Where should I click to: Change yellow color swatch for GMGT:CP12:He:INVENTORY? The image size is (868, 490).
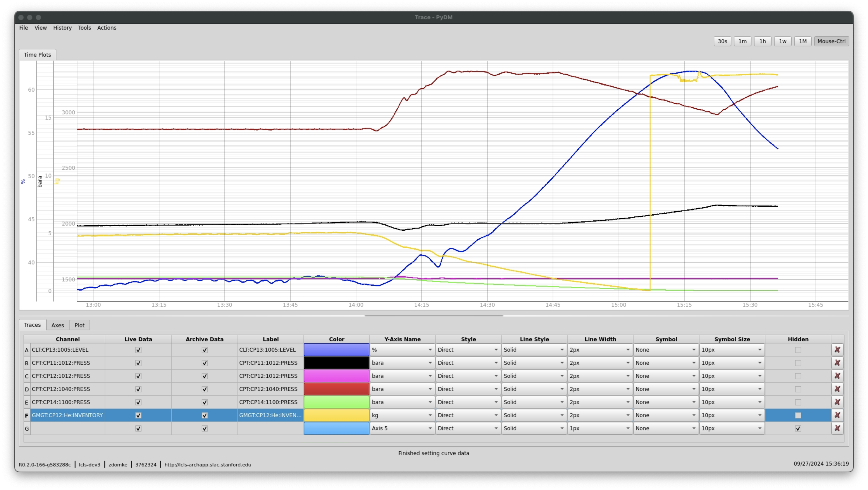pos(336,415)
